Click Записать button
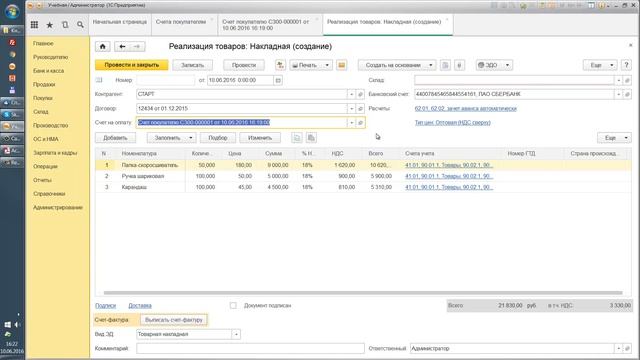This screenshot has height=360, width=640. (192, 65)
